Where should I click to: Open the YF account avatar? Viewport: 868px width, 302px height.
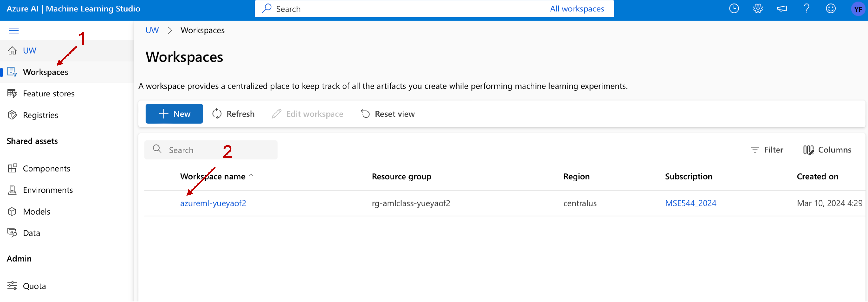pos(858,9)
